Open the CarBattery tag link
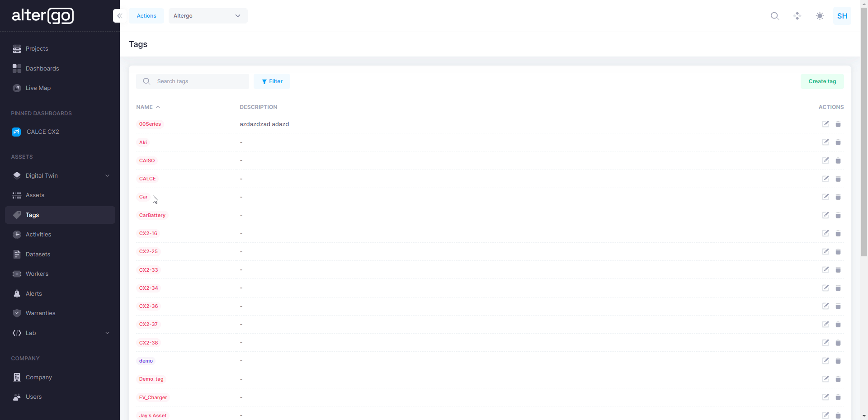The image size is (868, 420). point(152,215)
